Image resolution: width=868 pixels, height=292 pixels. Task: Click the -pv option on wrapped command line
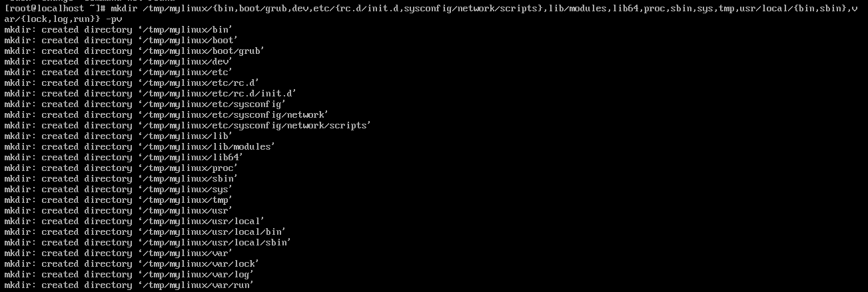(x=114, y=19)
